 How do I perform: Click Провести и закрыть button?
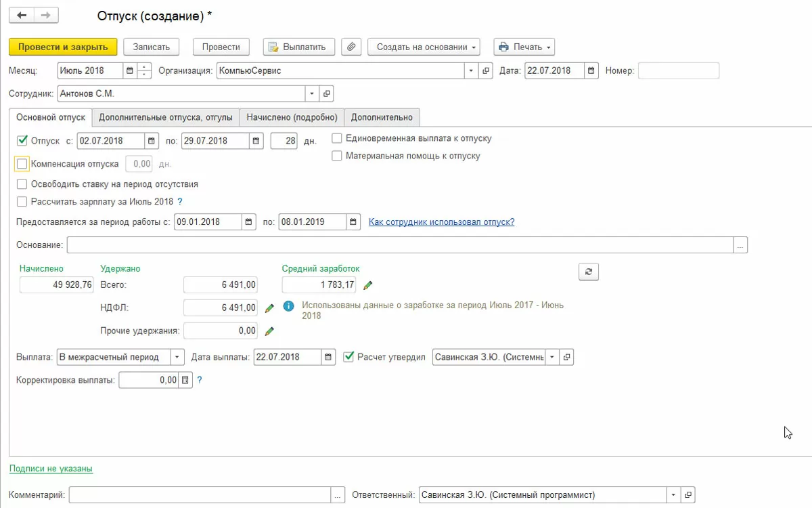[x=63, y=47]
